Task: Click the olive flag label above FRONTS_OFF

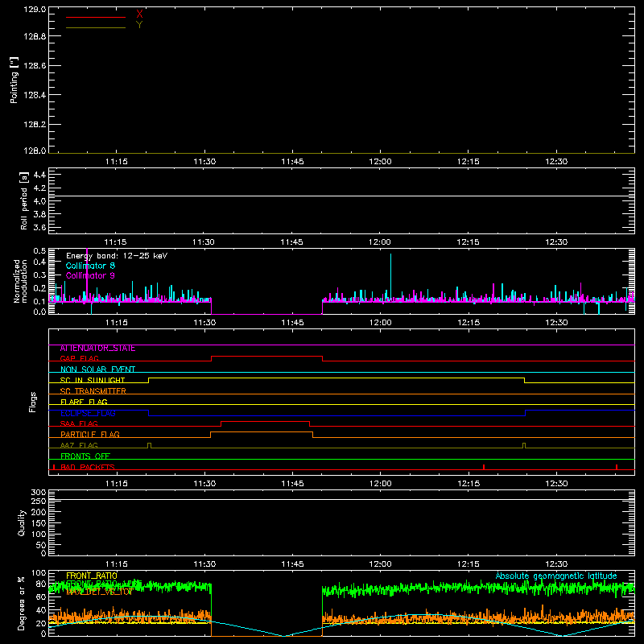Action: (79, 445)
